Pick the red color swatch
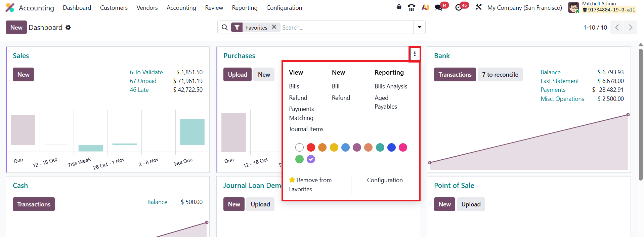644x237 pixels. pyautogui.click(x=311, y=147)
